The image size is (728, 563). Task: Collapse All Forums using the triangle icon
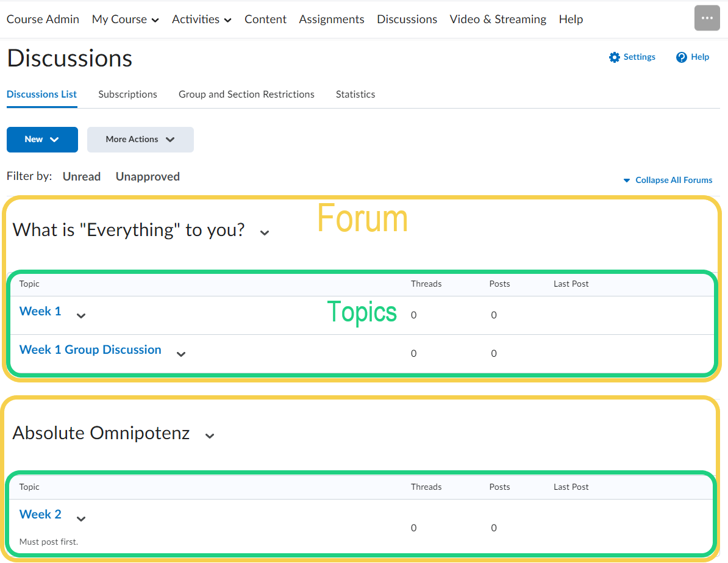(x=626, y=181)
